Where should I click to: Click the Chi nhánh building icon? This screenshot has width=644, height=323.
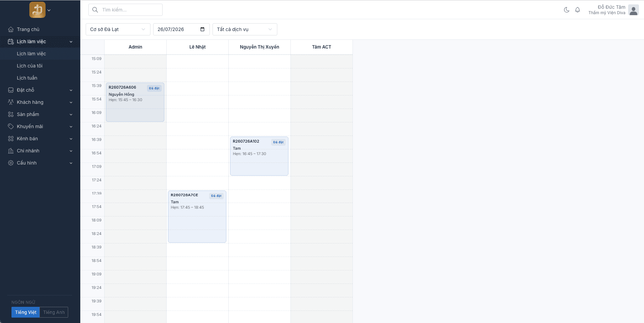pyautogui.click(x=11, y=151)
